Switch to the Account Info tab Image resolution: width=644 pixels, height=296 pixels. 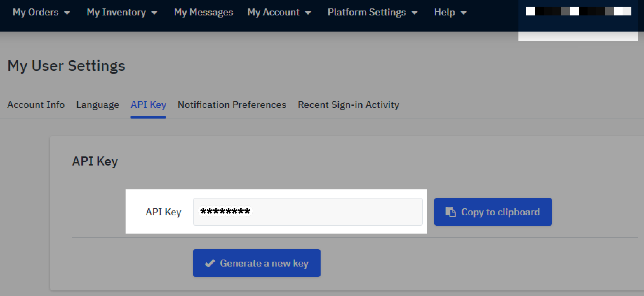click(x=36, y=105)
